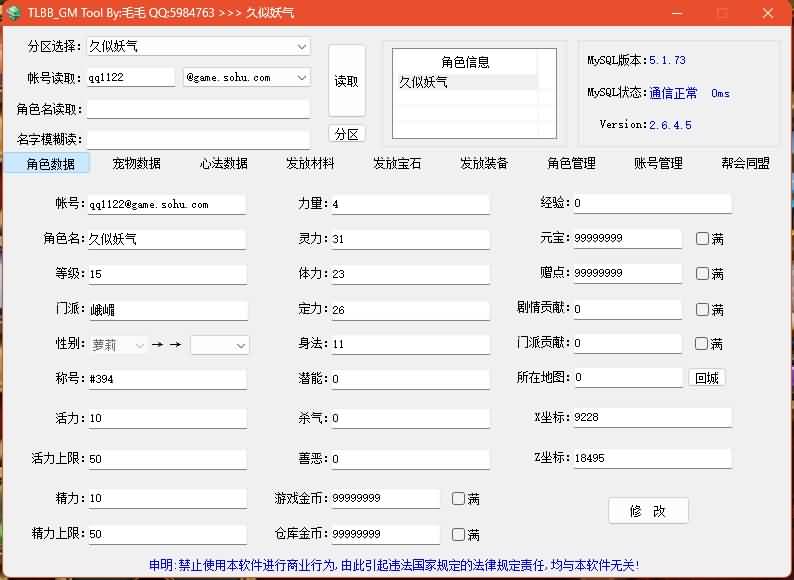Image resolution: width=794 pixels, height=580 pixels.
Task: Click the 仓库金币 field
Action: (386, 534)
